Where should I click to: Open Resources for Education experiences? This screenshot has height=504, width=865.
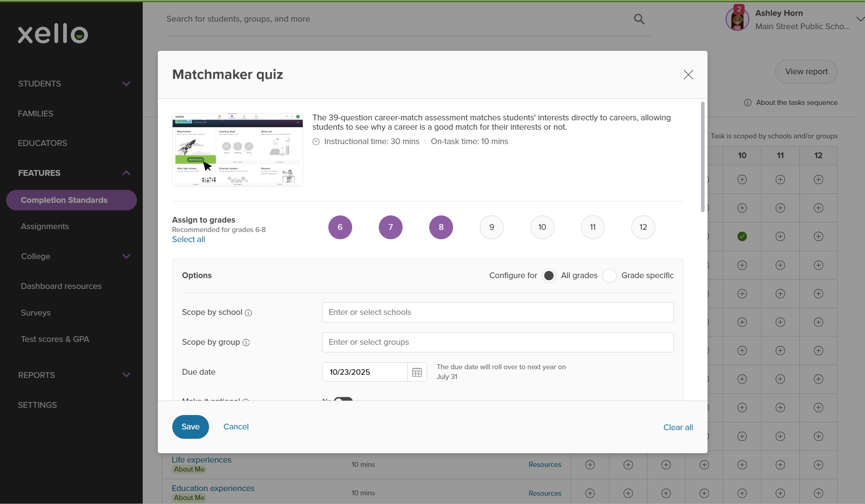545,494
